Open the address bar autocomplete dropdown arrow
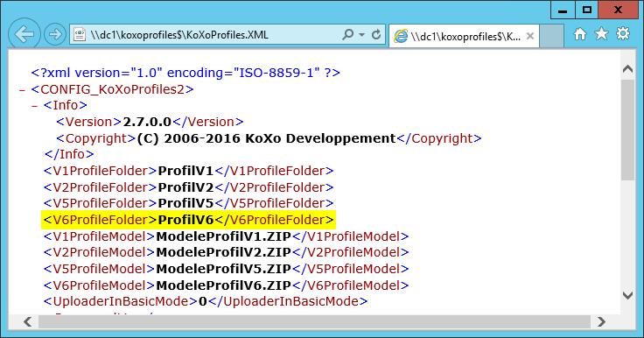The width and height of the screenshot is (644, 338). (x=361, y=35)
